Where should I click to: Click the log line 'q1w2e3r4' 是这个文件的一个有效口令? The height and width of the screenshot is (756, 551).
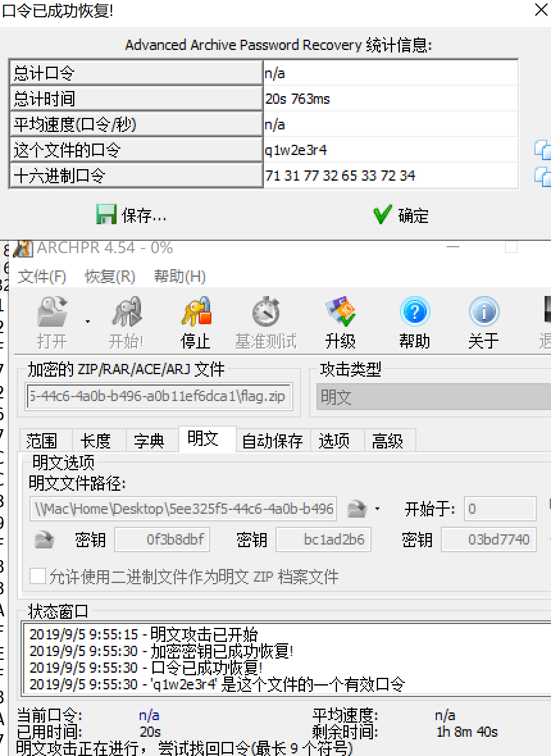pyautogui.click(x=217, y=684)
